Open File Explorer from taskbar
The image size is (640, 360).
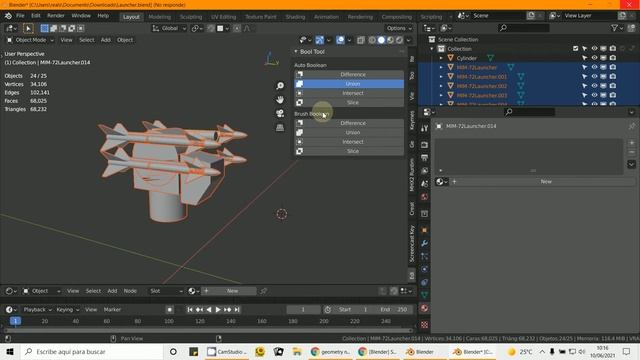[x=297, y=352]
